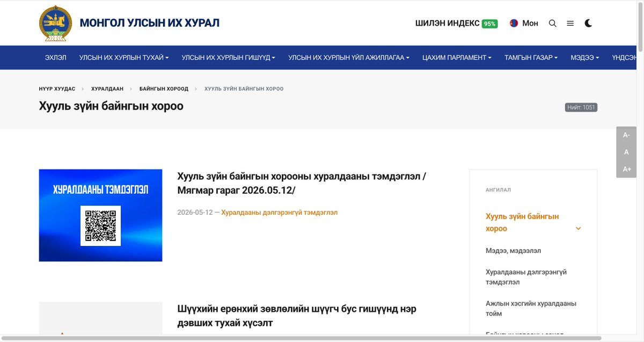The width and height of the screenshot is (644, 342).
Task: Go to ЭХЛЭЛ menu item
Action: (56, 57)
